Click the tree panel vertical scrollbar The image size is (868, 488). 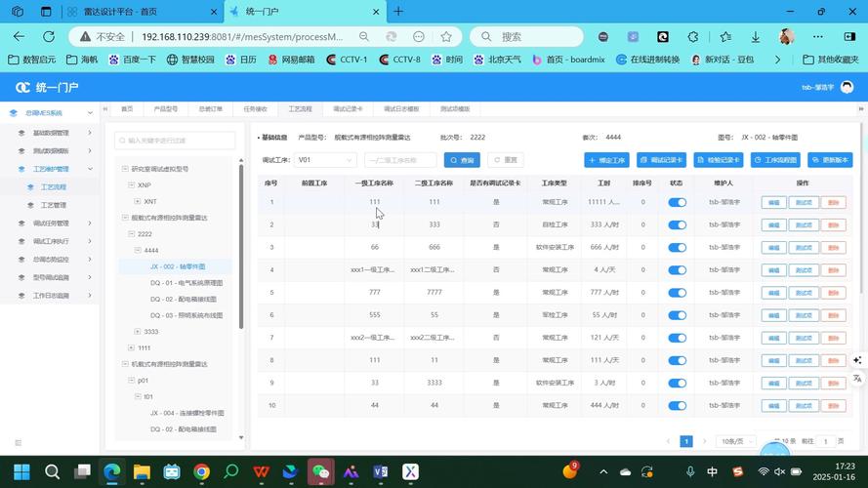click(241, 246)
